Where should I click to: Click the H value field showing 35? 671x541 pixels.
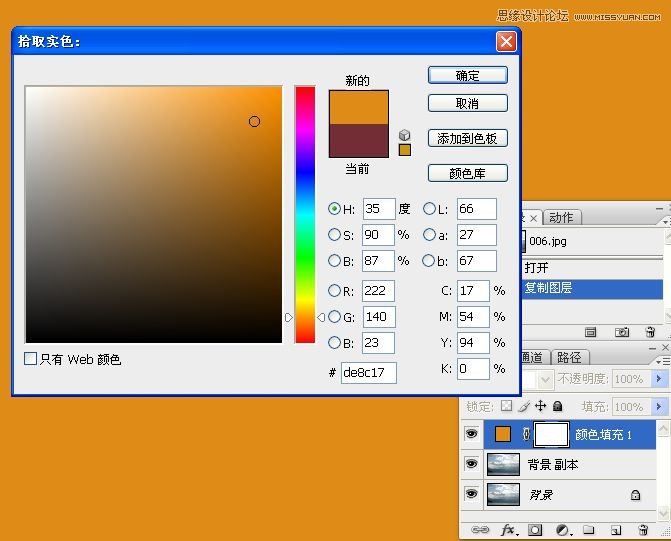click(379, 209)
